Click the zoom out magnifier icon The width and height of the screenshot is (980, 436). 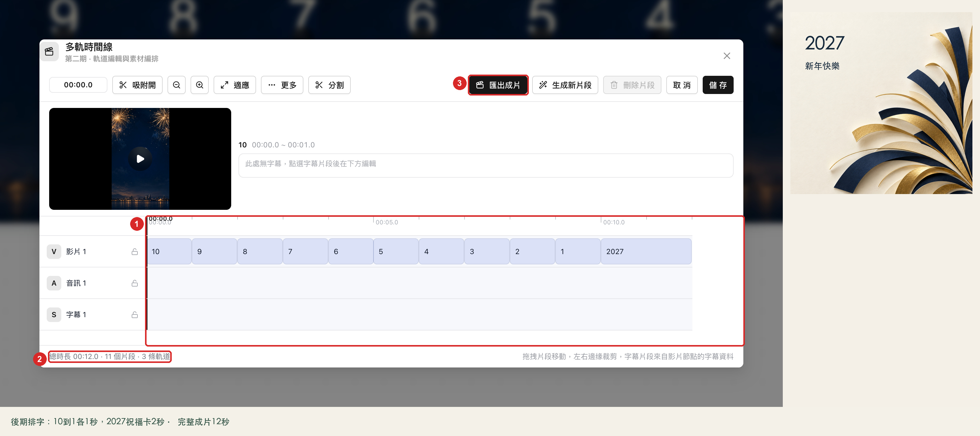pos(177,85)
